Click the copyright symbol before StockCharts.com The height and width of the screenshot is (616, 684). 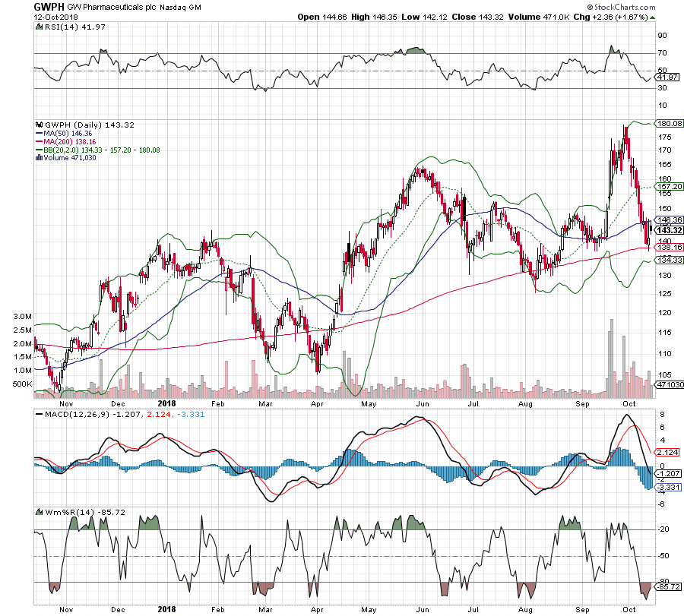coord(591,7)
